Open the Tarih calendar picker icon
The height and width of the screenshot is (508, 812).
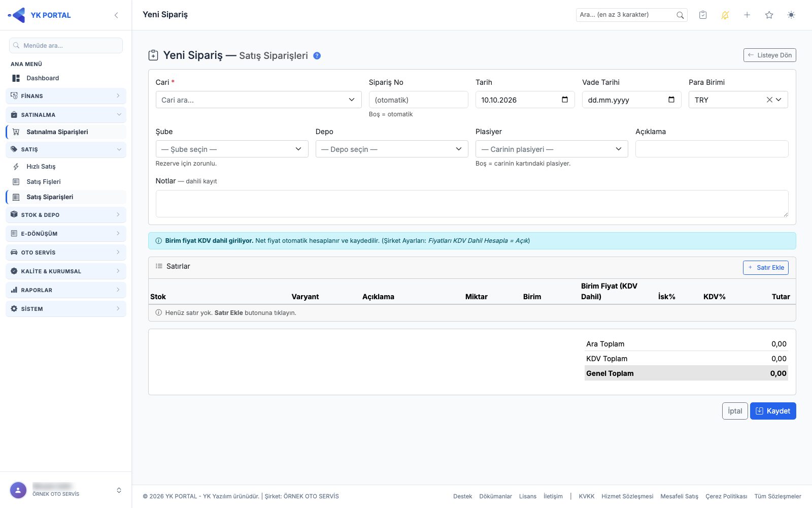click(565, 100)
